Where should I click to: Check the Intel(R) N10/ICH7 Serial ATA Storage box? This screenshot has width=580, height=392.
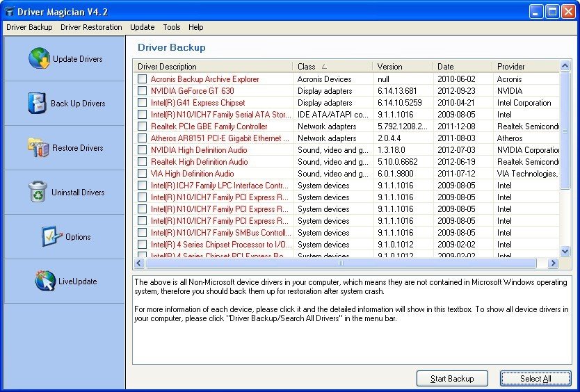click(x=142, y=114)
